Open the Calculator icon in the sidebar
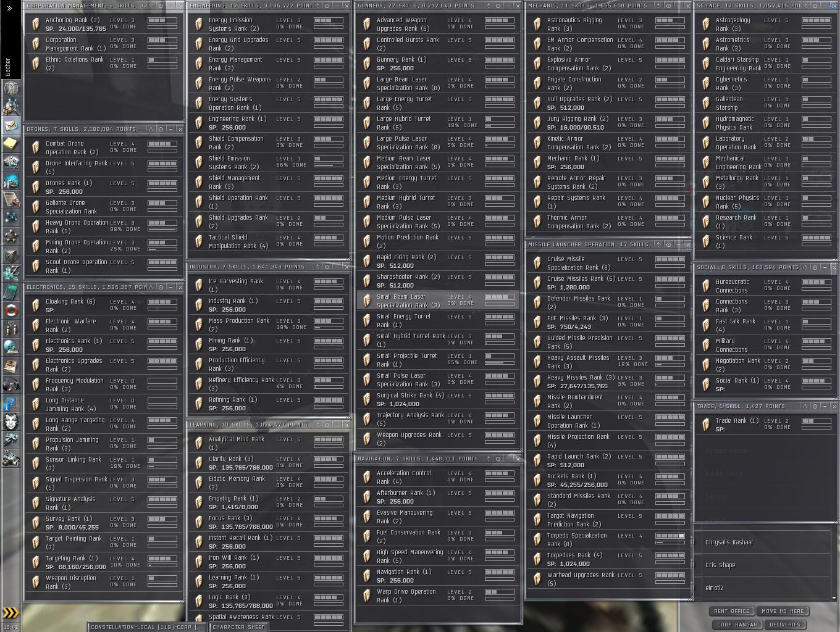This screenshot has height=632, width=840. [10, 291]
